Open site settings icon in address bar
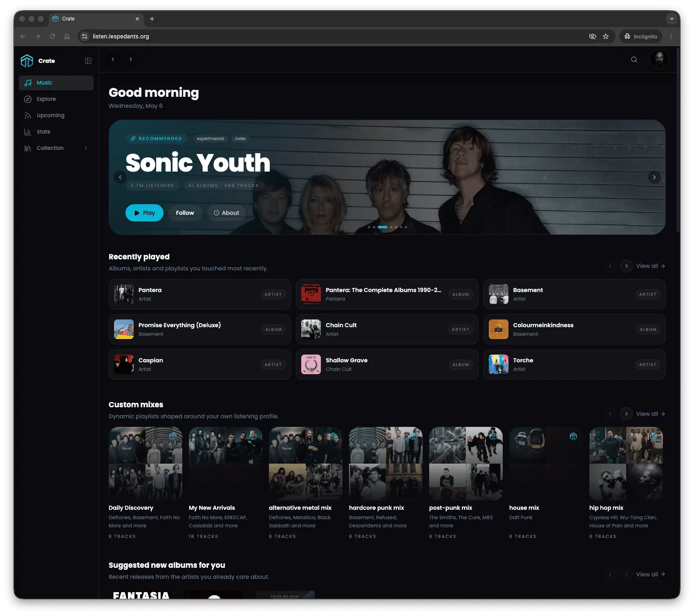694x616 pixels. click(85, 36)
